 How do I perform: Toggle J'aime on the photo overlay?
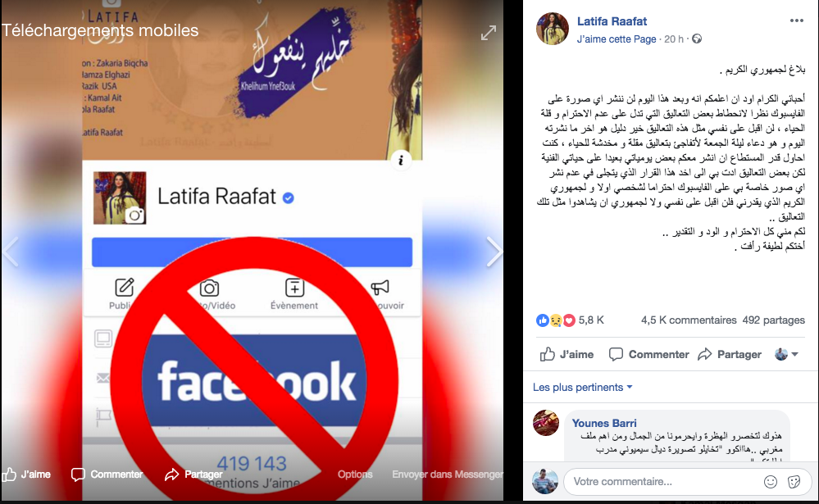26,474
